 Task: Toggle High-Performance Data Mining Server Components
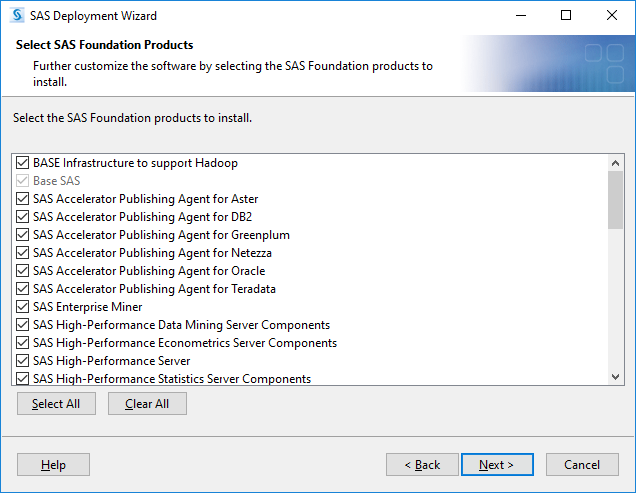tap(22, 325)
